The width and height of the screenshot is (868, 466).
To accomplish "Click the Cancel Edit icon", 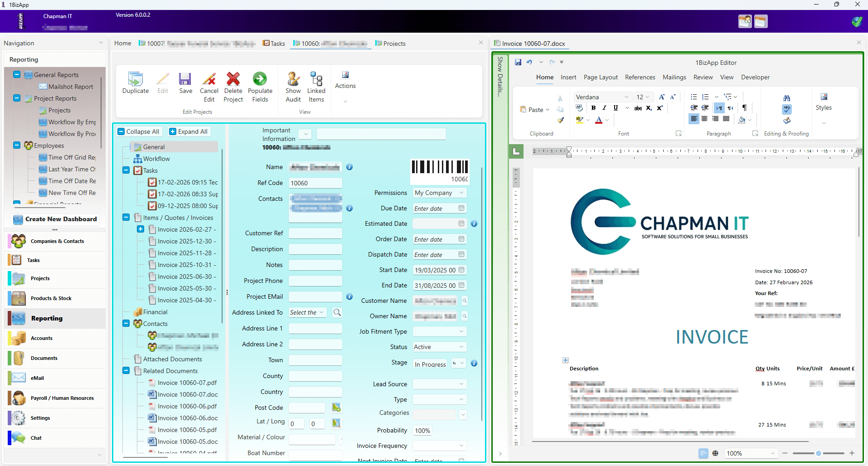I will (x=209, y=79).
